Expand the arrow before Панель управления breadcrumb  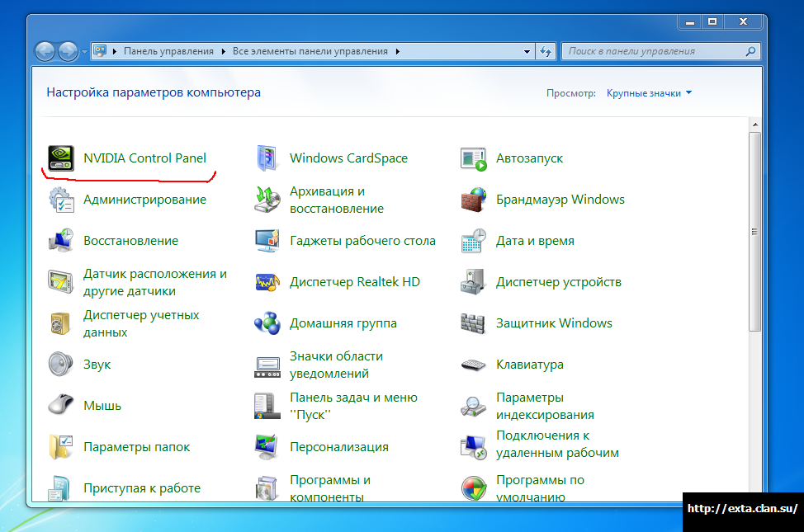tap(114, 51)
